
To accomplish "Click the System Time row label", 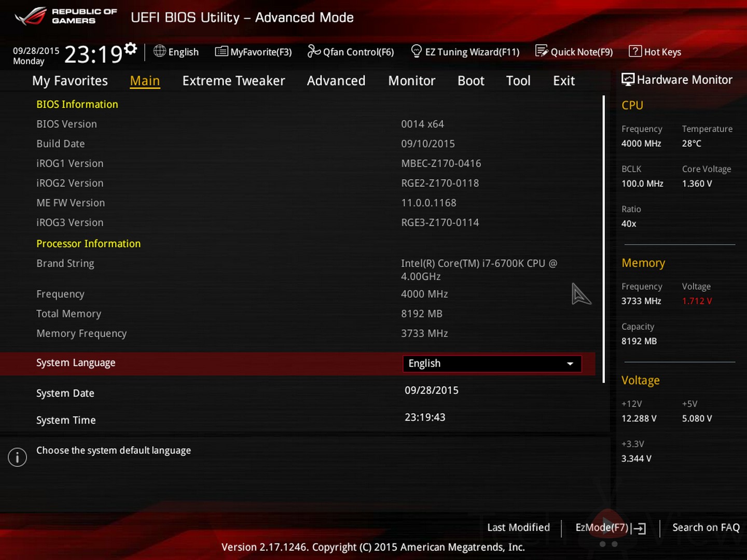I will [x=66, y=421].
